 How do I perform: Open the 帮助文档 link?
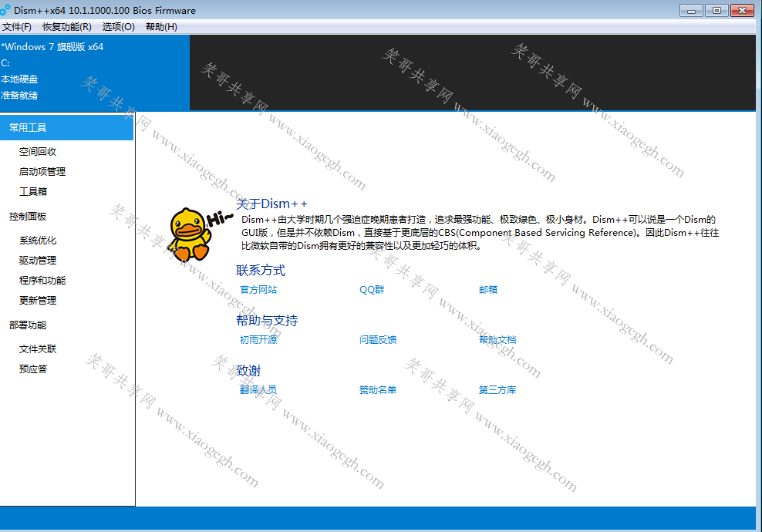497,339
